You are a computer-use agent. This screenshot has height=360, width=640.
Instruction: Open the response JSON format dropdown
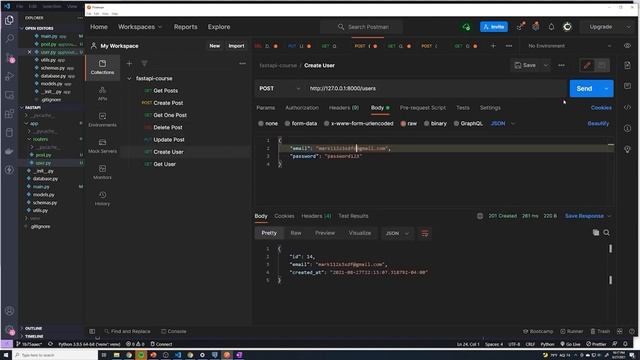pos(397,233)
